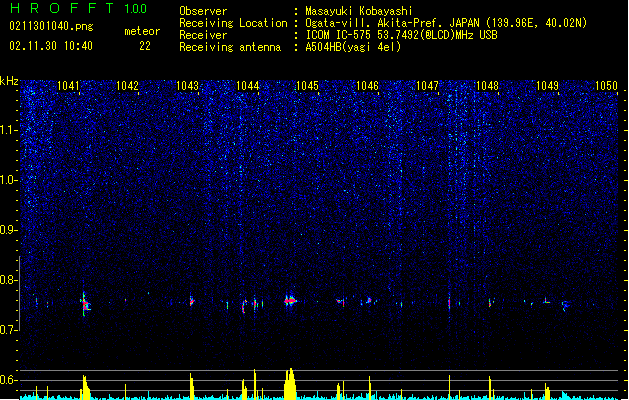This screenshot has height=400, width=629.
Task: Select the version number 1.0.0
Action: pos(136,8)
